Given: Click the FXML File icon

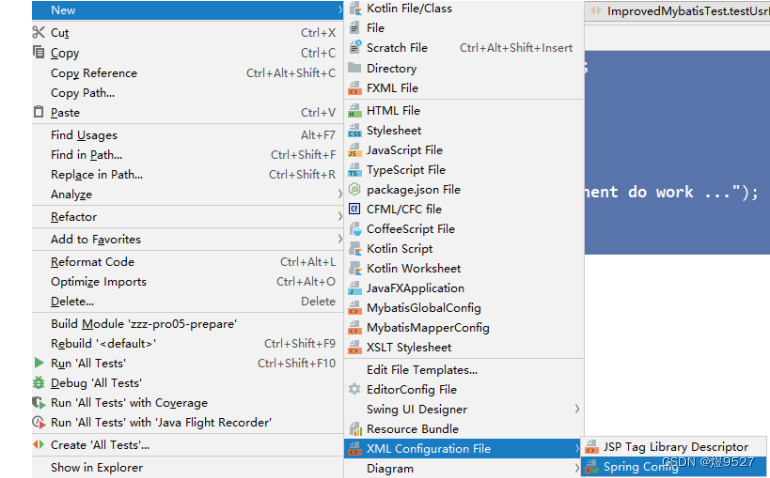Looking at the screenshot, I should [x=355, y=88].
